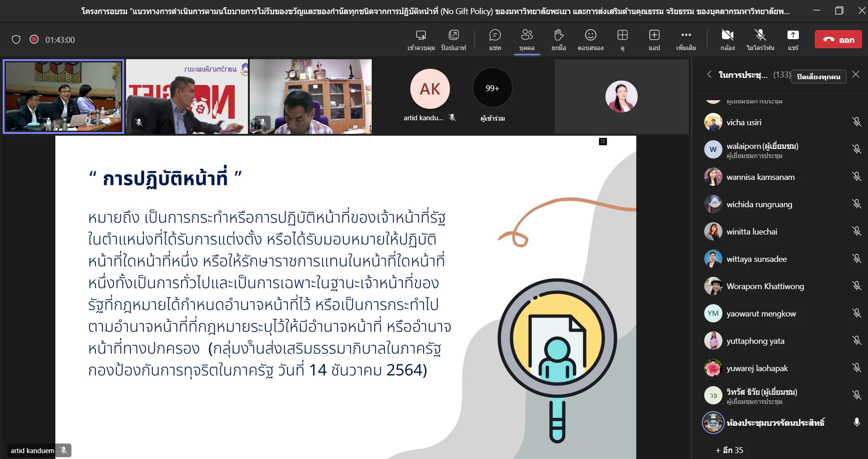Open the breakout rooms (เข้าควบคุม) toolbar icon
The width and height of the screenshot is (868, 459).
(421, 40)
